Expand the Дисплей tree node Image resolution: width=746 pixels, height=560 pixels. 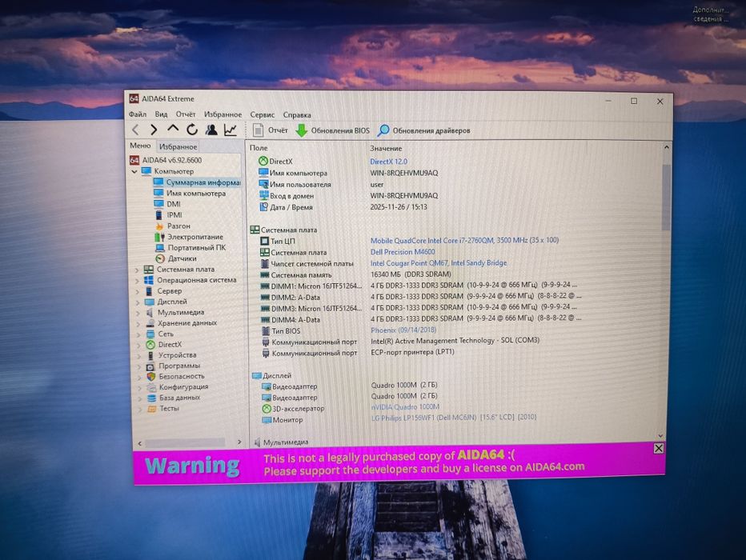[138, 302]
